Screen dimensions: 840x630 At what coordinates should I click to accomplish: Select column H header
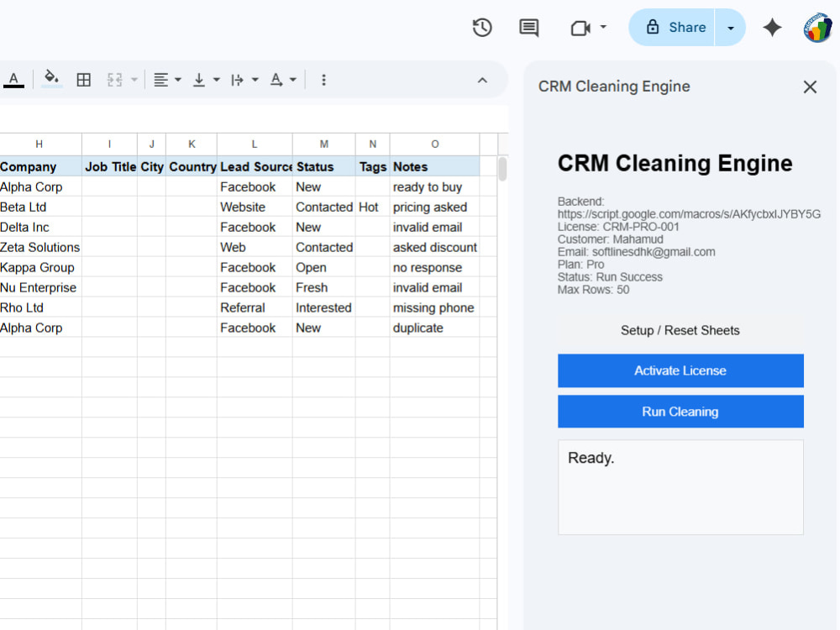coord(39,144)
